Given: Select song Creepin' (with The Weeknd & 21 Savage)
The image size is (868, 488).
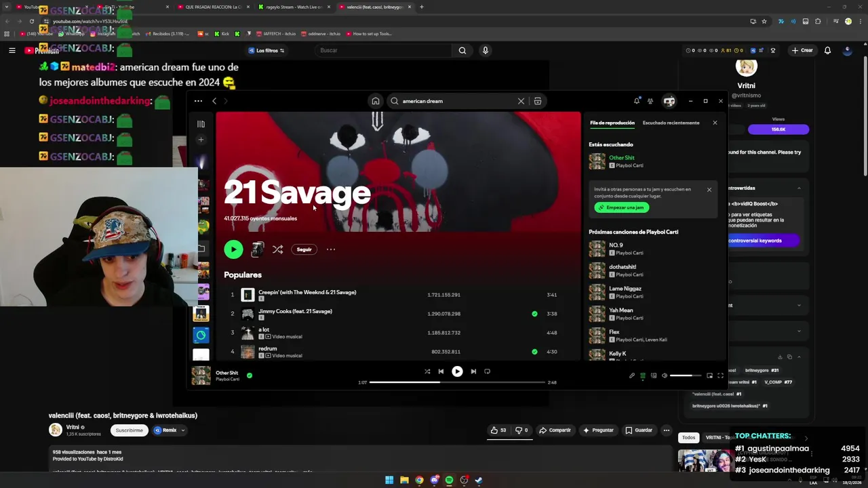Looking at the screenshot, I should (x=307, y=292).
